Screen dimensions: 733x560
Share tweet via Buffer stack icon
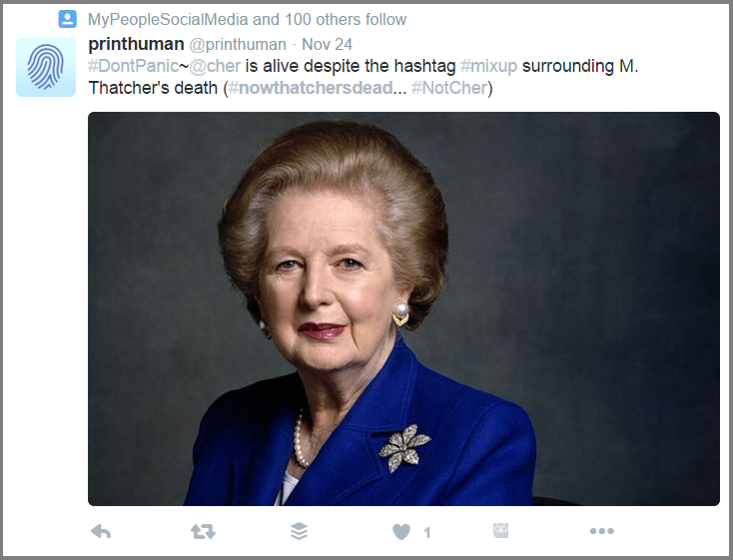(300, 531)
